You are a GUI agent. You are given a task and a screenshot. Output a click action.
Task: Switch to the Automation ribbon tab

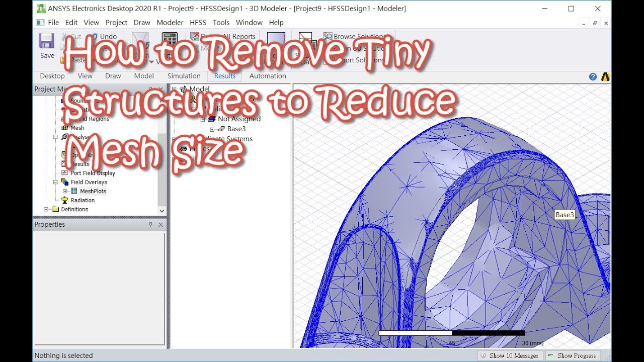point(268,76)
